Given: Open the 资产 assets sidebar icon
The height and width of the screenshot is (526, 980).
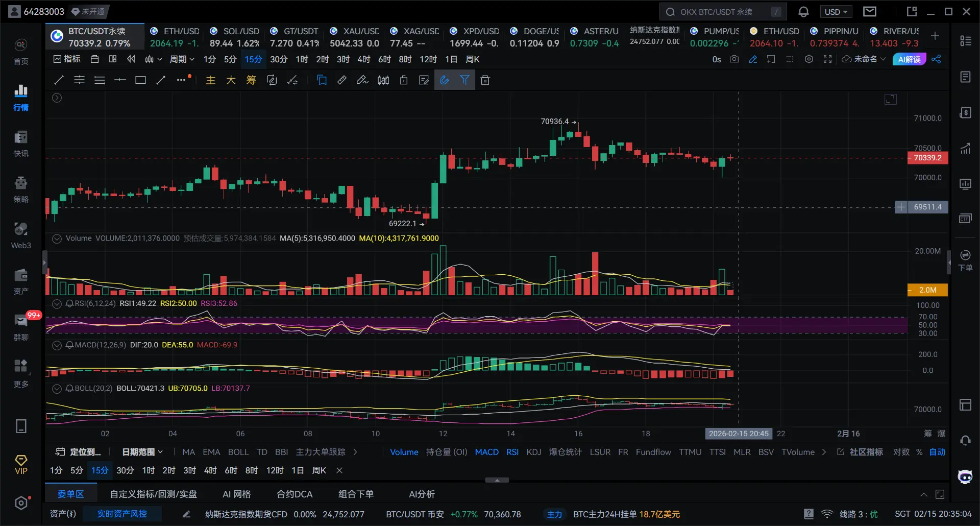Looking at the screenshot, I should point(21,281).
